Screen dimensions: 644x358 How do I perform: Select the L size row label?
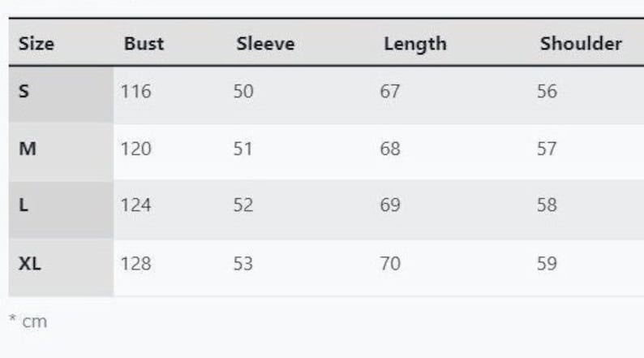tap(24, 206)
